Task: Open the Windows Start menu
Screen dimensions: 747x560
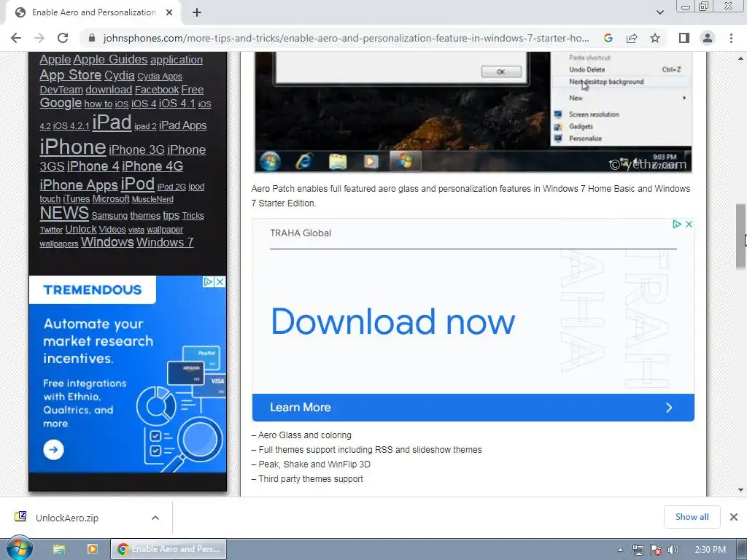Action: tap(19, 548)
